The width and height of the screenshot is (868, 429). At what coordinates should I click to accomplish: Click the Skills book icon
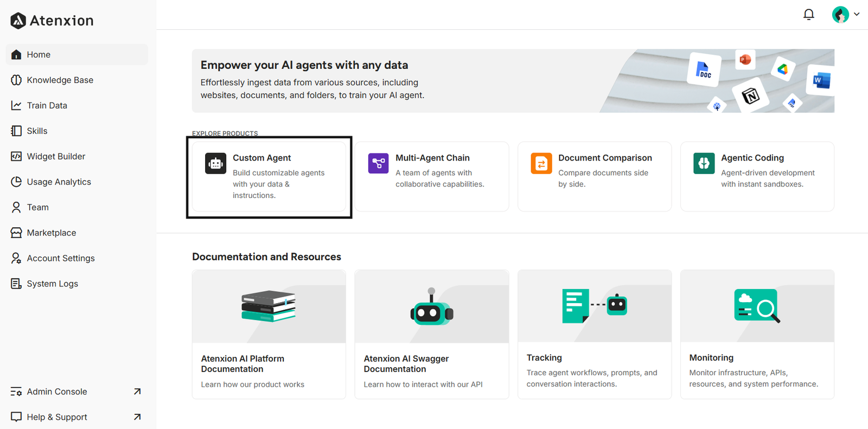[x=16, y=131]
